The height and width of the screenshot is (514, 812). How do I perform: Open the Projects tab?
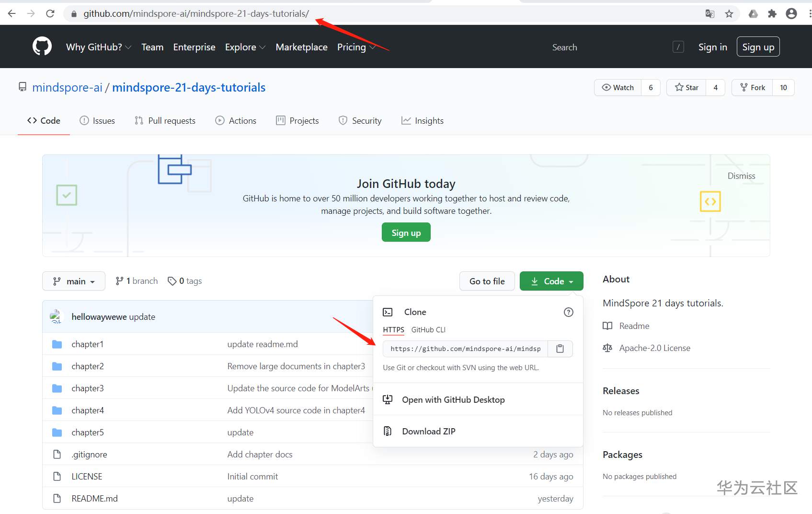click(x=297, y=121)
